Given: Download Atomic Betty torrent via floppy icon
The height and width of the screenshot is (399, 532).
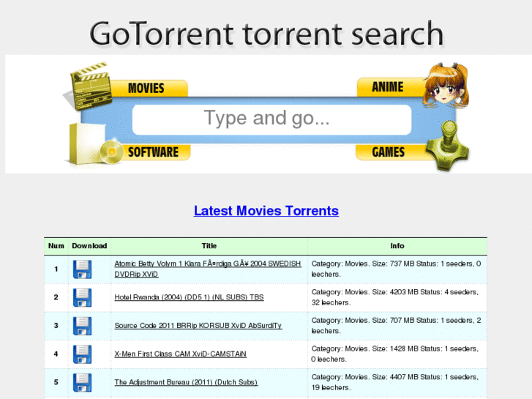Looking at the screenshot, I should tap(82, 269).
